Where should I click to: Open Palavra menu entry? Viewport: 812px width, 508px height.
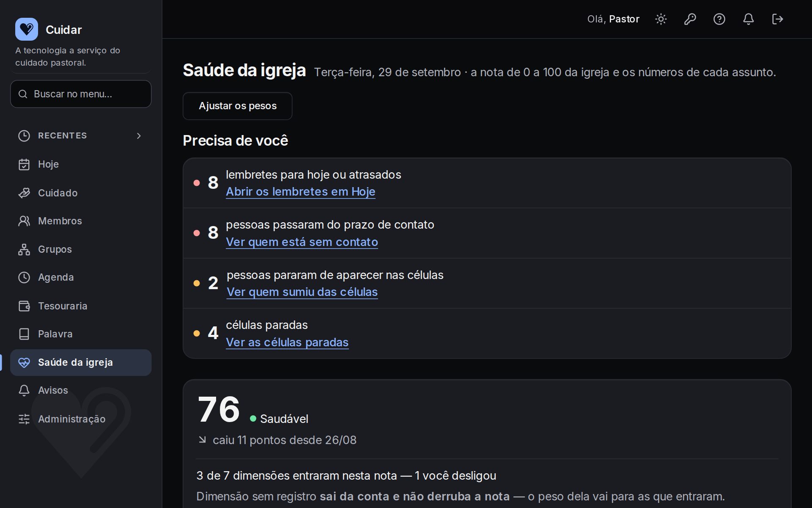click(x=81, y=334)
